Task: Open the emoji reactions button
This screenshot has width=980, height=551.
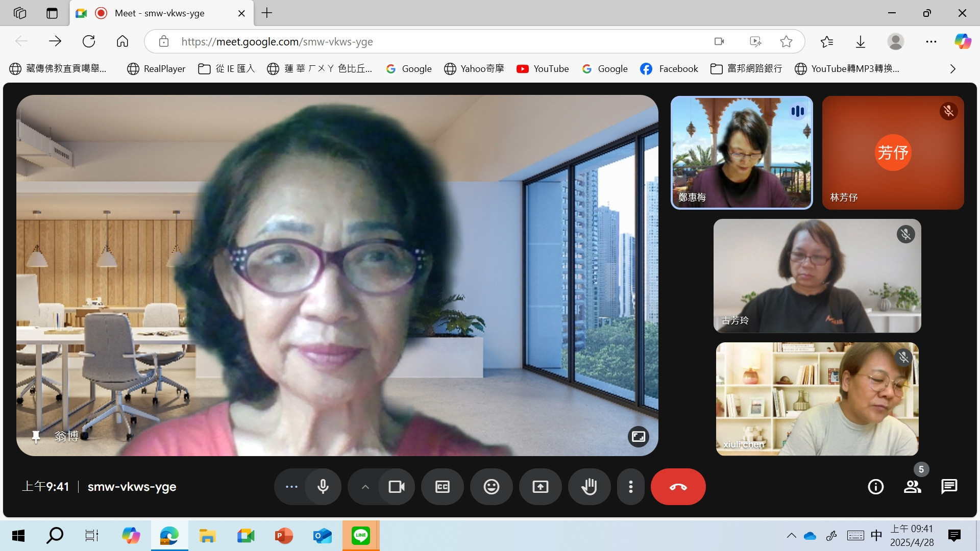Action: (491, 487)
